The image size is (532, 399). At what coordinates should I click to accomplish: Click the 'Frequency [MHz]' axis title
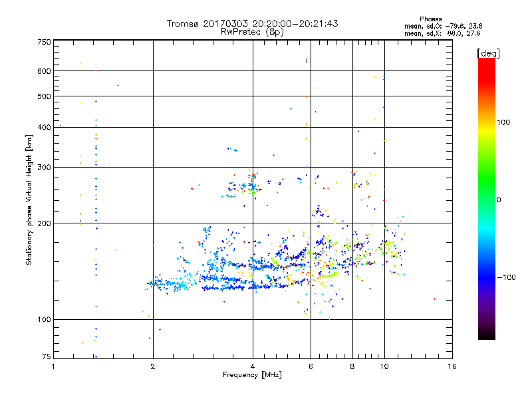point(252,375)
